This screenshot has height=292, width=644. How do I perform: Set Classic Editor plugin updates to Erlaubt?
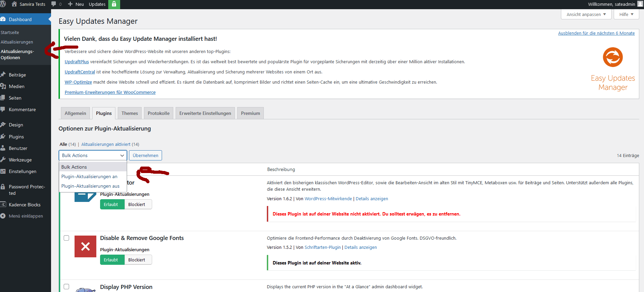point(112,204)
